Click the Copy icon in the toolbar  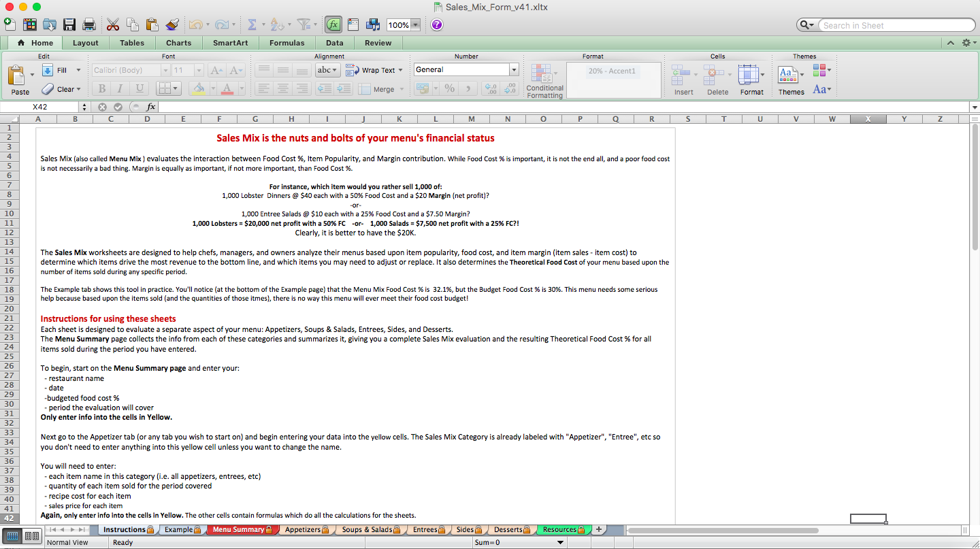point(132,24)
